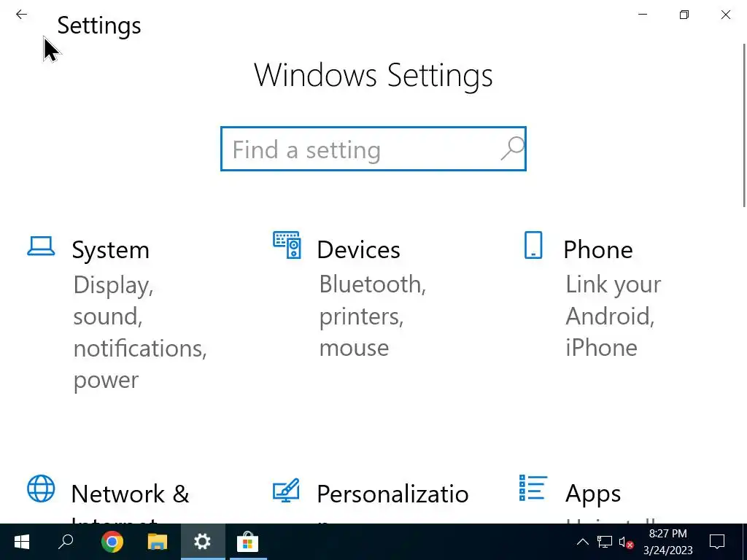Click the Network & Internet globe icon
Image resolution: width=747 pixels, height=560 pixels.
pyautogui.click(x=41, y=489)
